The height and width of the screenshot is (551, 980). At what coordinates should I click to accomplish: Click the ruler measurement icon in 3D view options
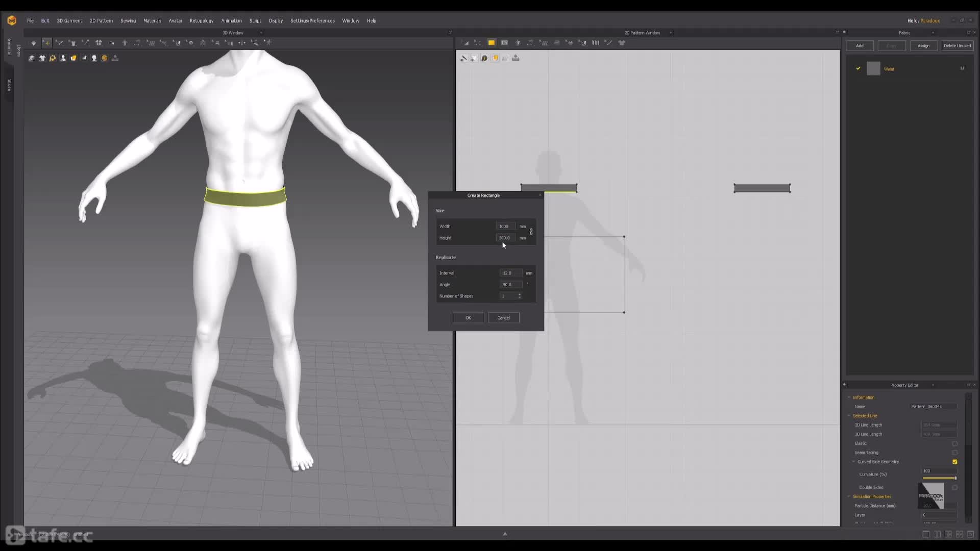115,58
